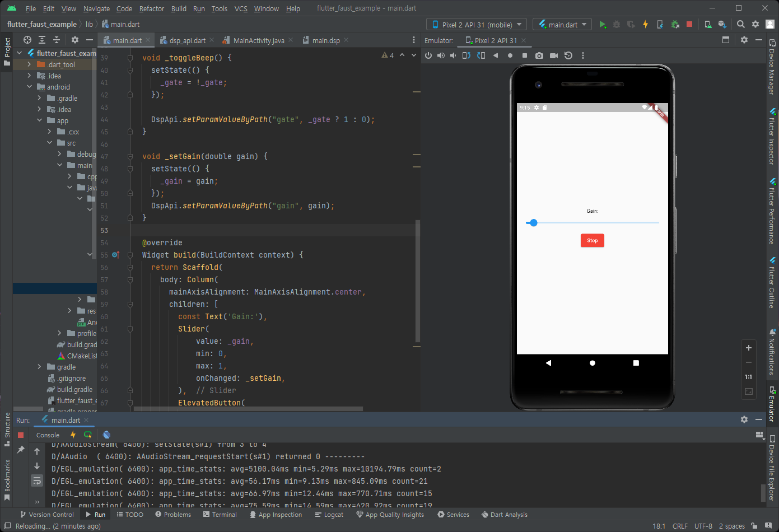Toggle Flutter Inspector side panel

pos(772,136)
